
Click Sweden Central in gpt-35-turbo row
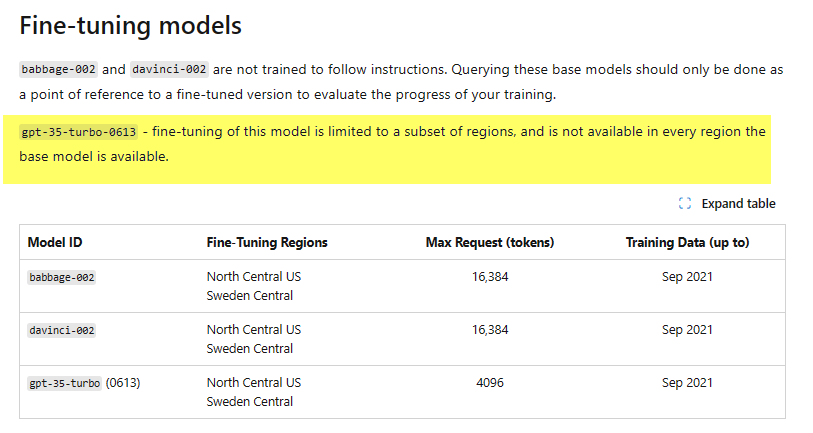(250, 401)
